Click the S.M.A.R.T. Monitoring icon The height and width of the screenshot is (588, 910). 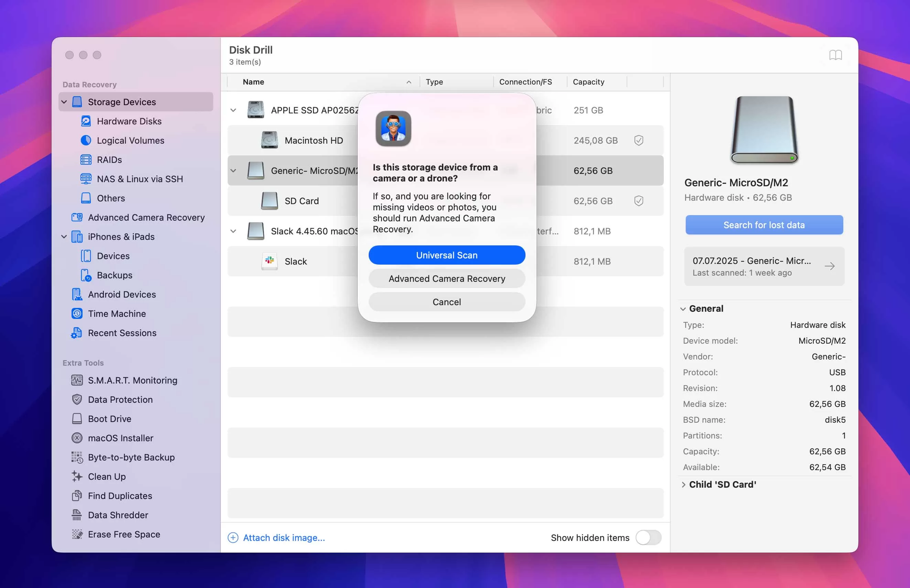tap(77, 380)
